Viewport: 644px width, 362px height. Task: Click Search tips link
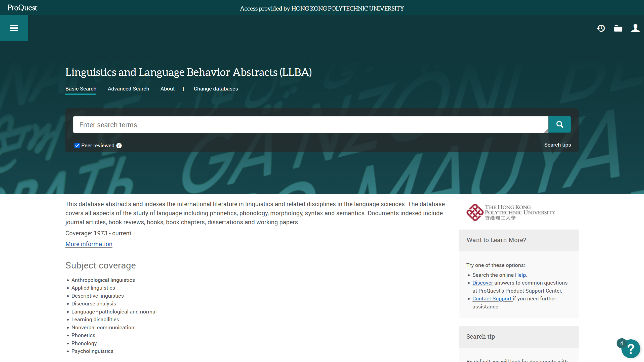pyautogui.click(x=557, y=145)
